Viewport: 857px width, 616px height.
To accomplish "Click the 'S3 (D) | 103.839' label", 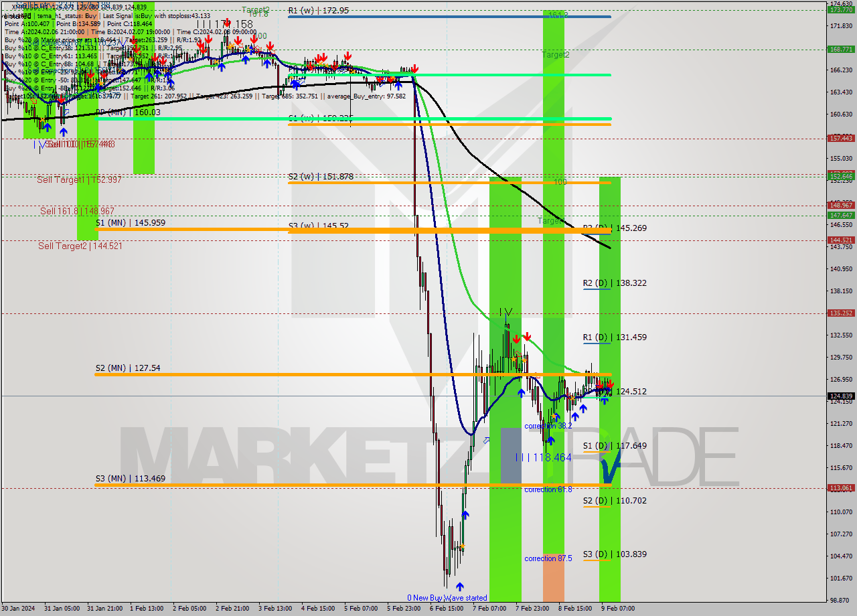I will click(x=615, y=554).
